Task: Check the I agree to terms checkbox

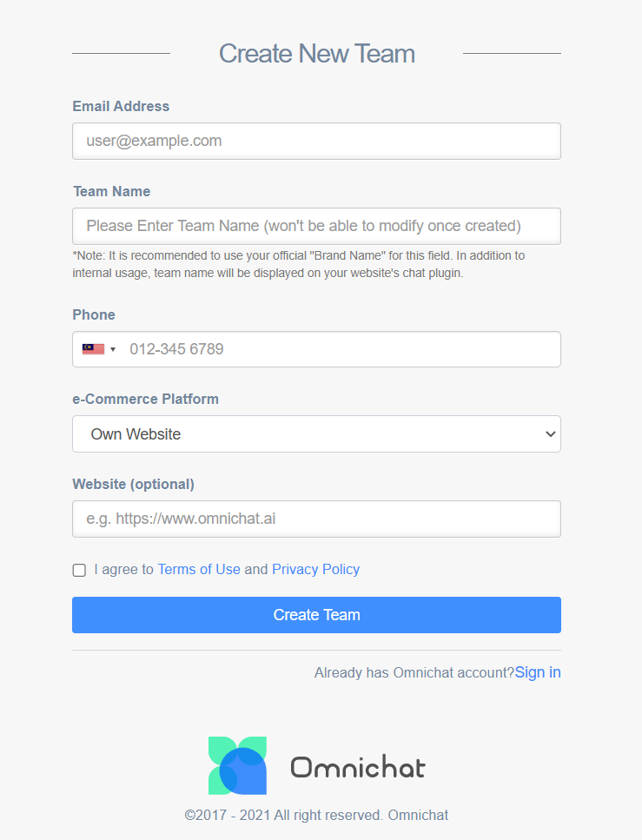Action: point(79,570)
